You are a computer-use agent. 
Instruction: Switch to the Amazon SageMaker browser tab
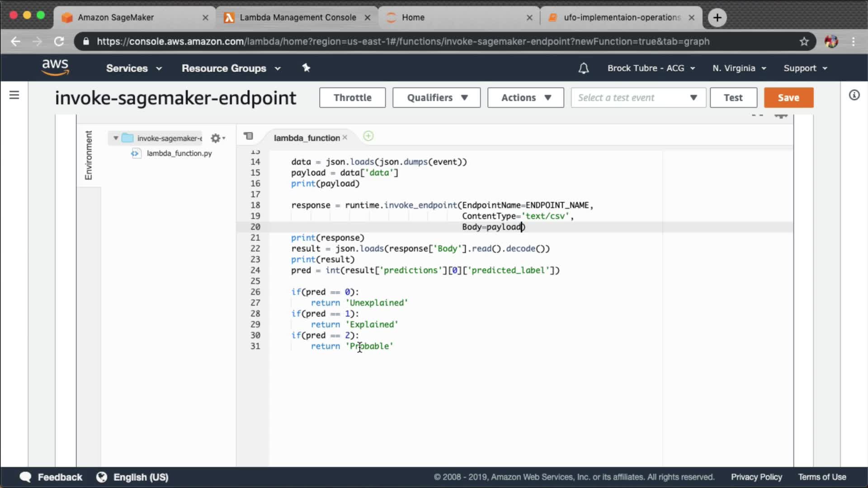(116, 17)
